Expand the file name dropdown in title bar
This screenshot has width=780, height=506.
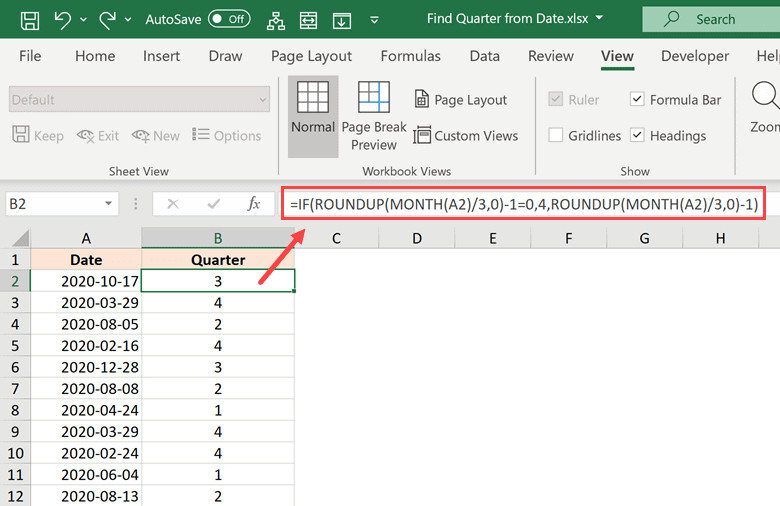tap(599, 19)
